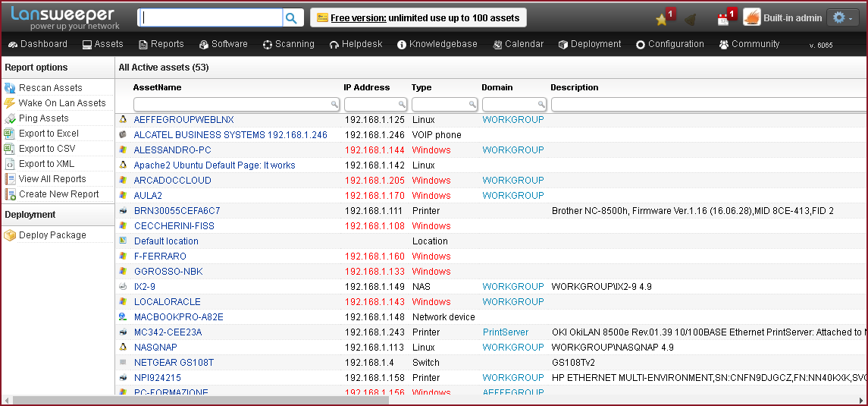Open the Knowledgebase menu
Viewport: 868px width, 406px height.
tap(437, 44)
